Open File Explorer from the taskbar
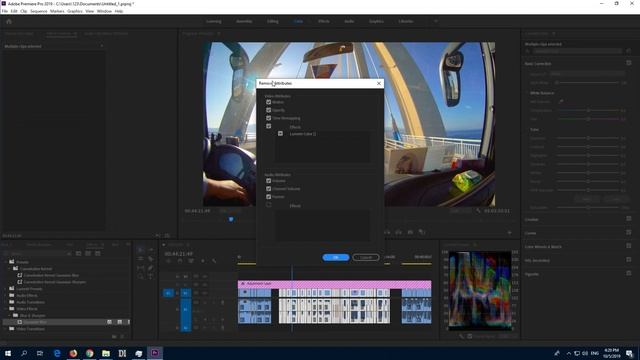640x360 pixels. tap(106, 353)
